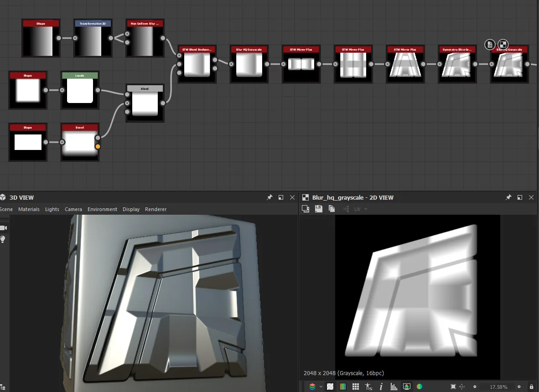The height and width of the screenshot is (392, 539).
Task: Zoom out with the minus button
Action: pyautogui.click(x=475, y=387)
